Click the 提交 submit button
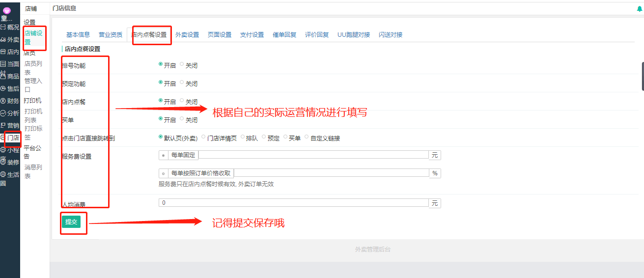Image resolution: width=644 pixels, height=278 pixels. click(x=71, y=222)
